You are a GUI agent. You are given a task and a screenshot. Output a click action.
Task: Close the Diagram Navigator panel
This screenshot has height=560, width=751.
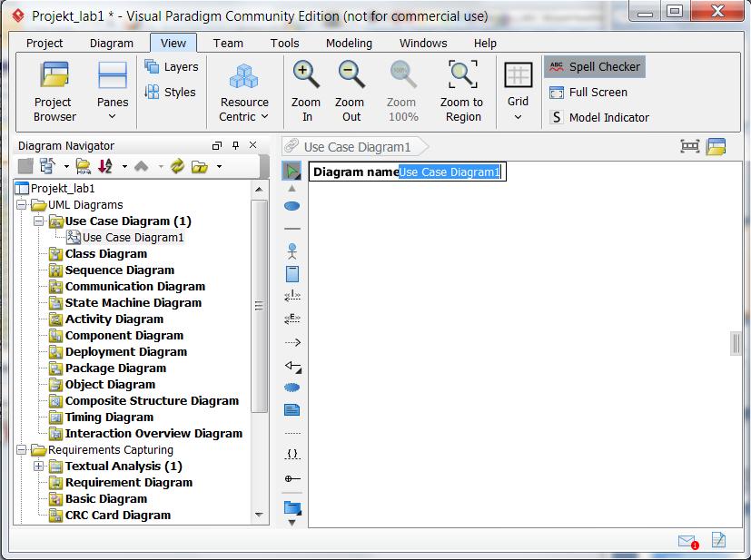click(x=252, y=145)
